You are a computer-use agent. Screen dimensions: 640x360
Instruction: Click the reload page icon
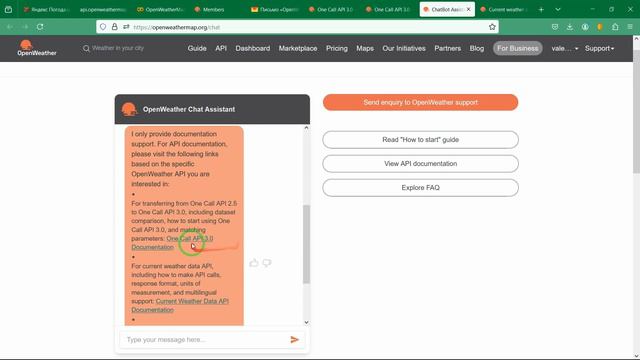[x=40, y=27]
